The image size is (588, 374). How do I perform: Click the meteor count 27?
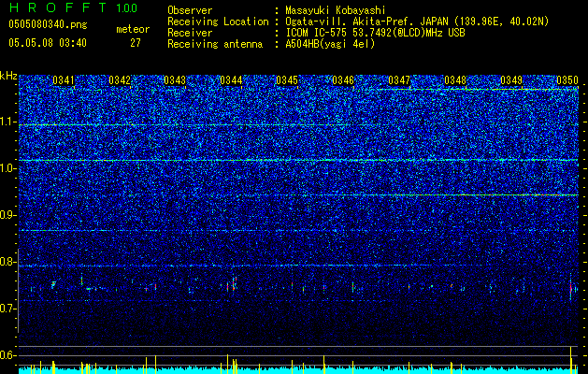point(136,43)
